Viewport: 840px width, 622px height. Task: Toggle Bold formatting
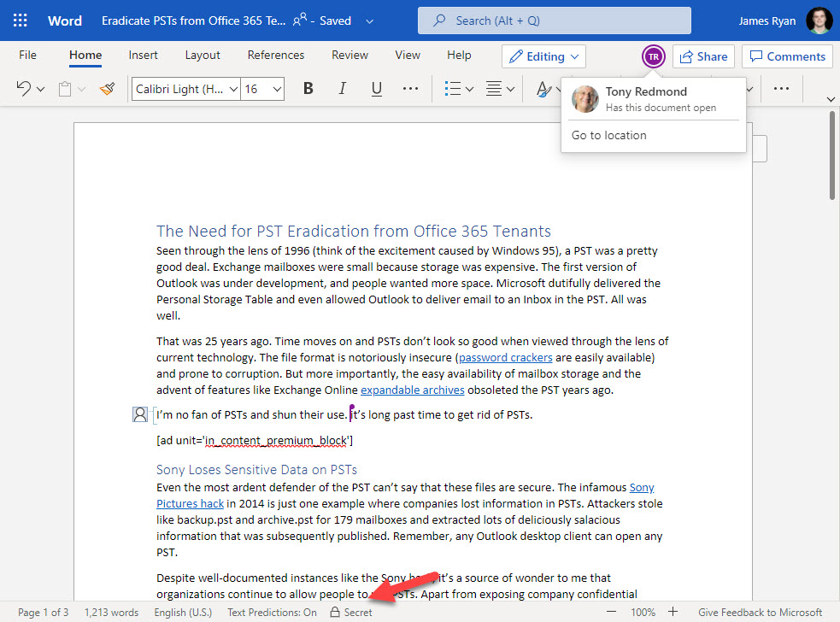coord(308,88)
